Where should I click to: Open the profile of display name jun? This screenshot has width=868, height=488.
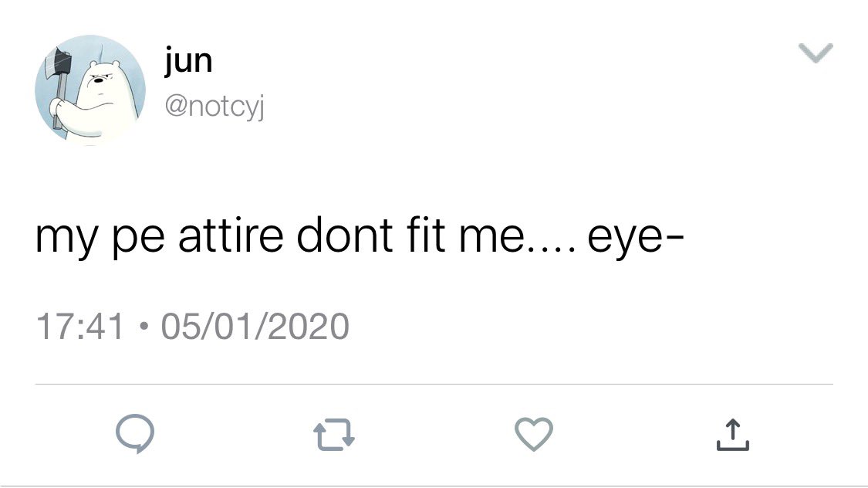[188, 61]
